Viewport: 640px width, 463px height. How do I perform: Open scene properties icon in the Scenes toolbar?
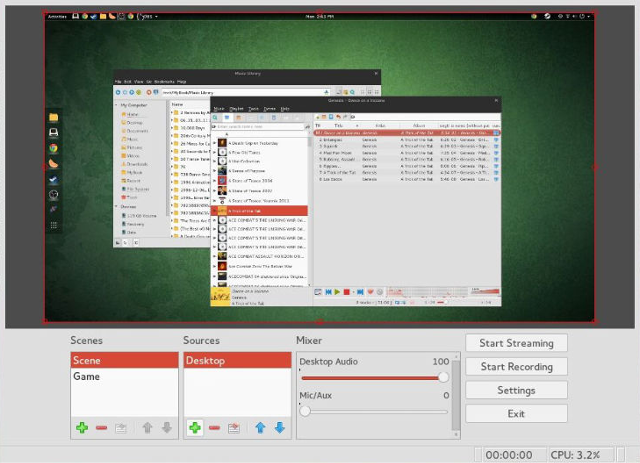tap(120, 428)
